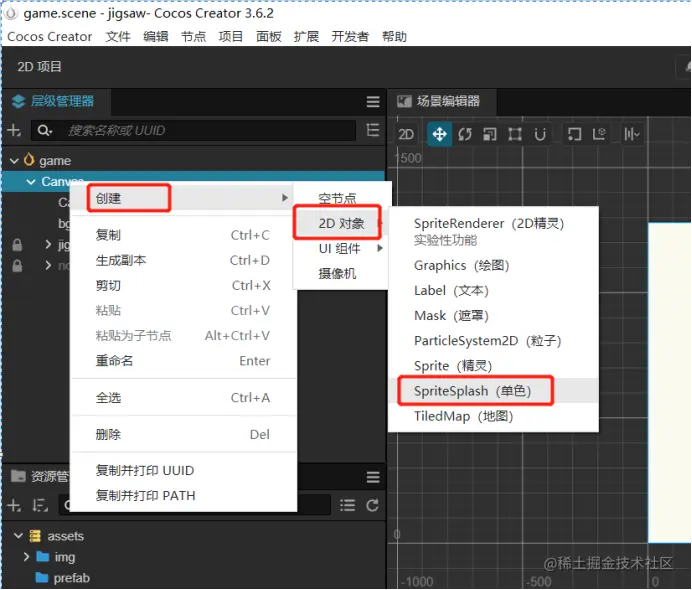The image size is (692, 590).
Task: Choose 复制并打印 UUID
Action: [183, 470]
